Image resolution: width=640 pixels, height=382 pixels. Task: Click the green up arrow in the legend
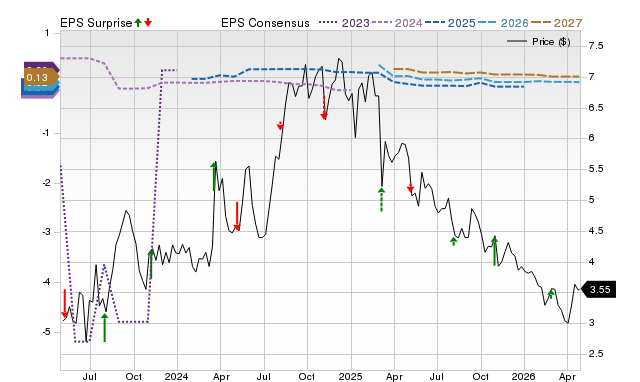point(138,23)
